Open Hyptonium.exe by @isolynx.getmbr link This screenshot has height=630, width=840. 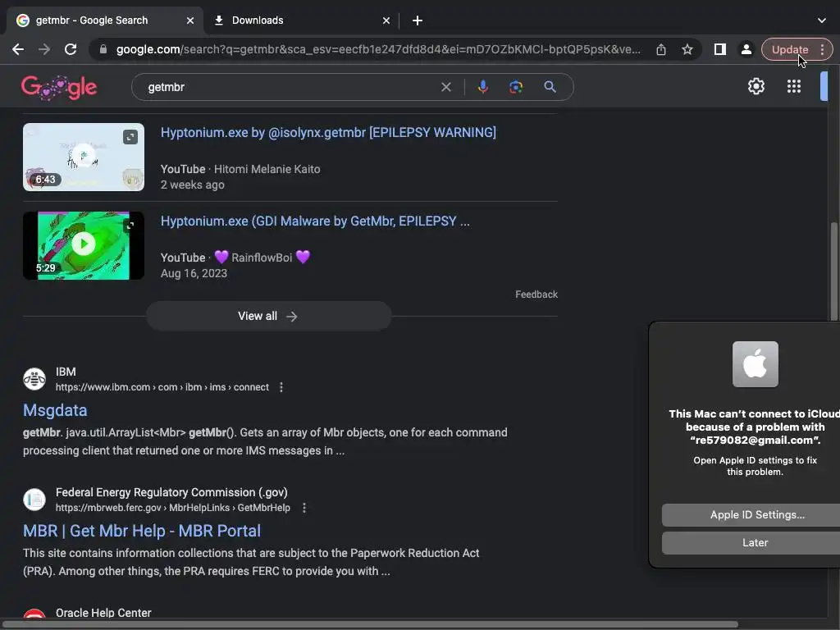[328, 132]
